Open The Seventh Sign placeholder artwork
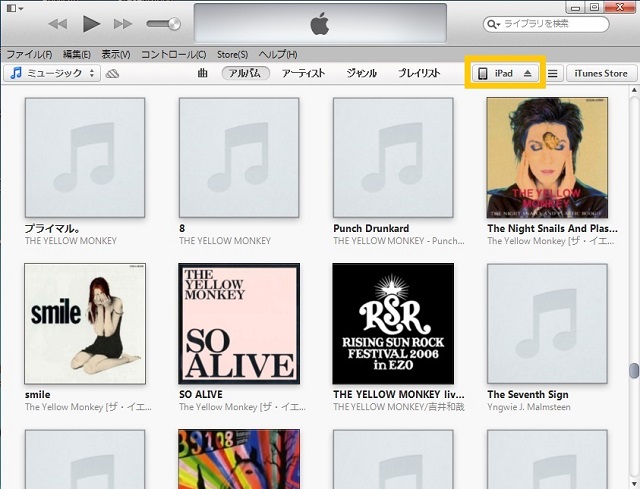 click(x=547, y=324)
